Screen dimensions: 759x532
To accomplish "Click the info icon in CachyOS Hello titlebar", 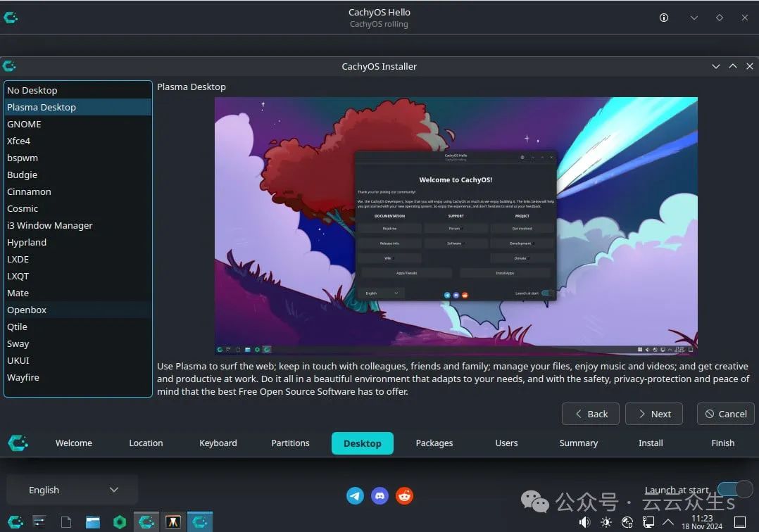I will [664, 18].
